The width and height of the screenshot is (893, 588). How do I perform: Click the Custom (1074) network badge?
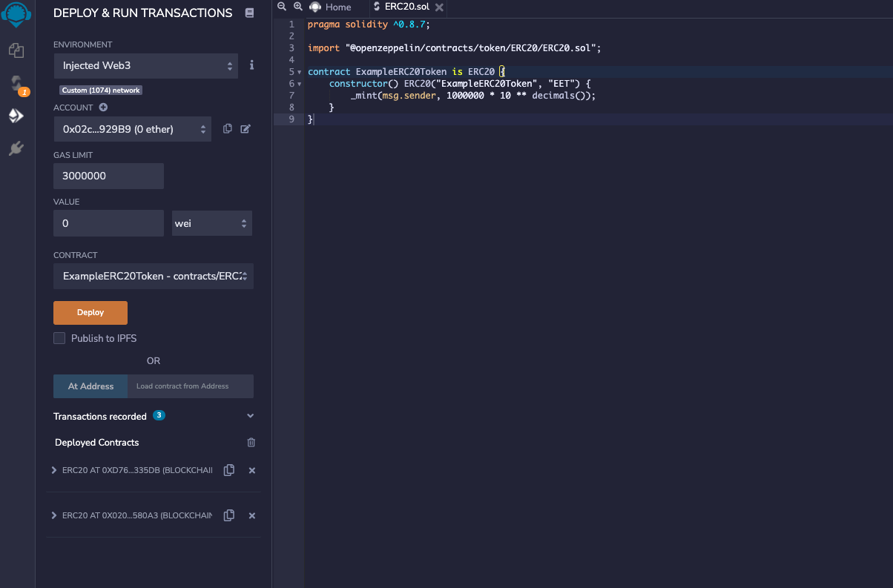[100, 90]
